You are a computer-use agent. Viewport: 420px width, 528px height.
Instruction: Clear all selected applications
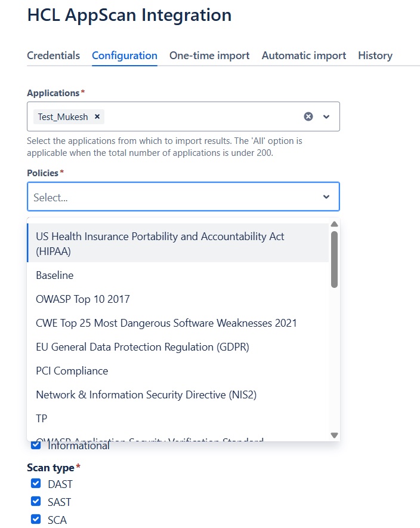[x=308, y=116]
